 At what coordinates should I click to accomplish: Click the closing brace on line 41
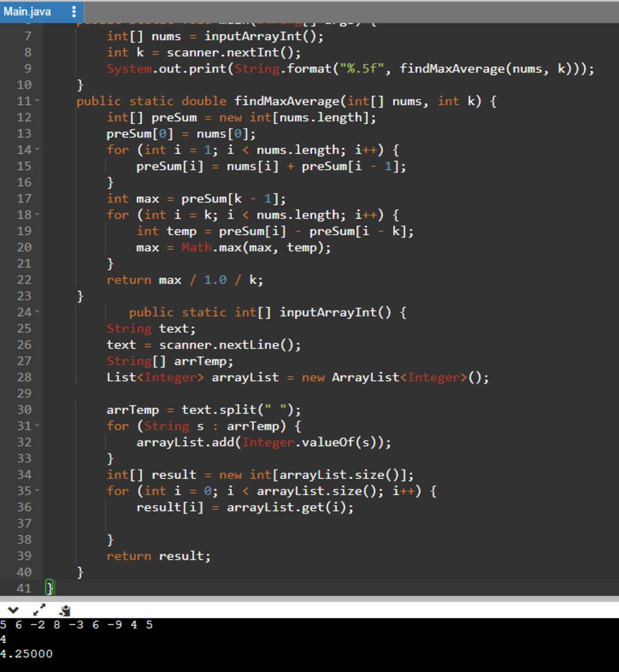pos(50,587)
